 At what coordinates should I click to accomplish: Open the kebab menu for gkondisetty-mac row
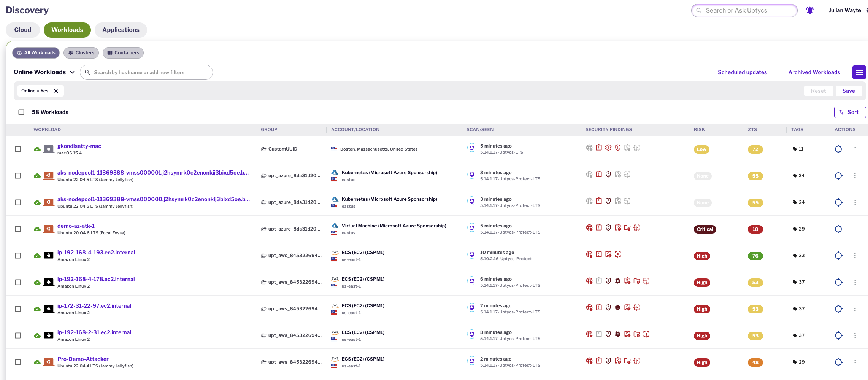[855, 149]
